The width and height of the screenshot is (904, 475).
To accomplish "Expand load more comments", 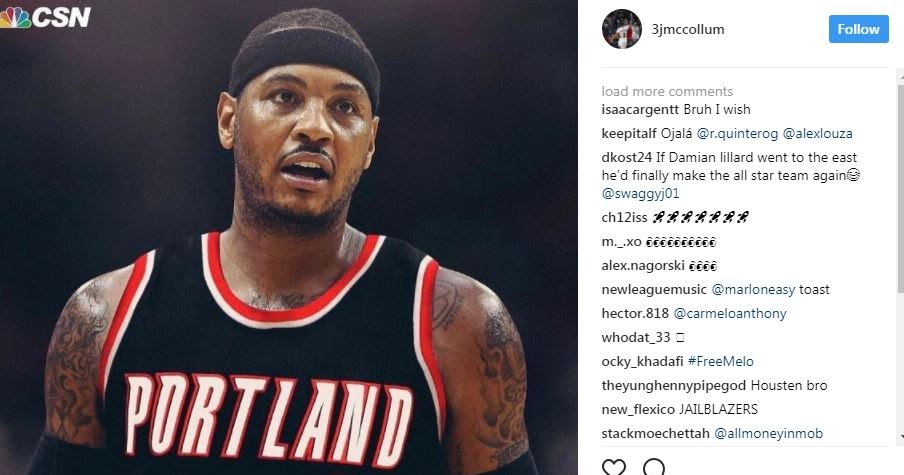I will tap(667, 91).
